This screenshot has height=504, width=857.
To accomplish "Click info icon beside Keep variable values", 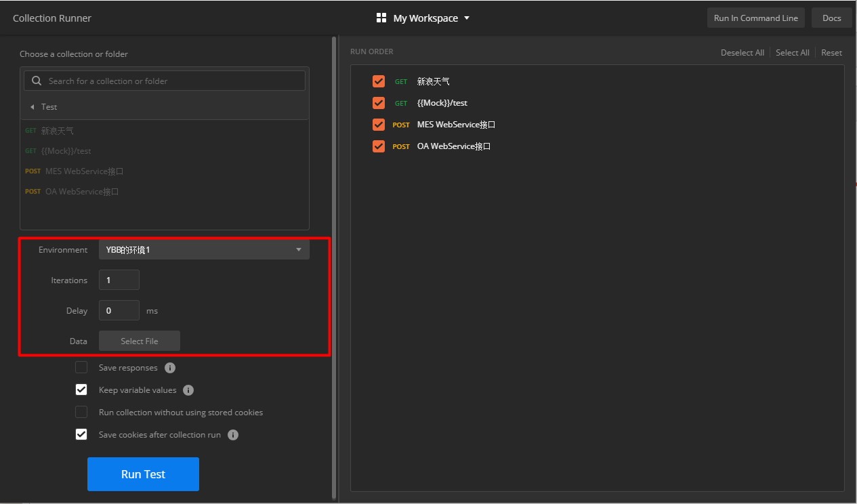I will click(188, 390).
